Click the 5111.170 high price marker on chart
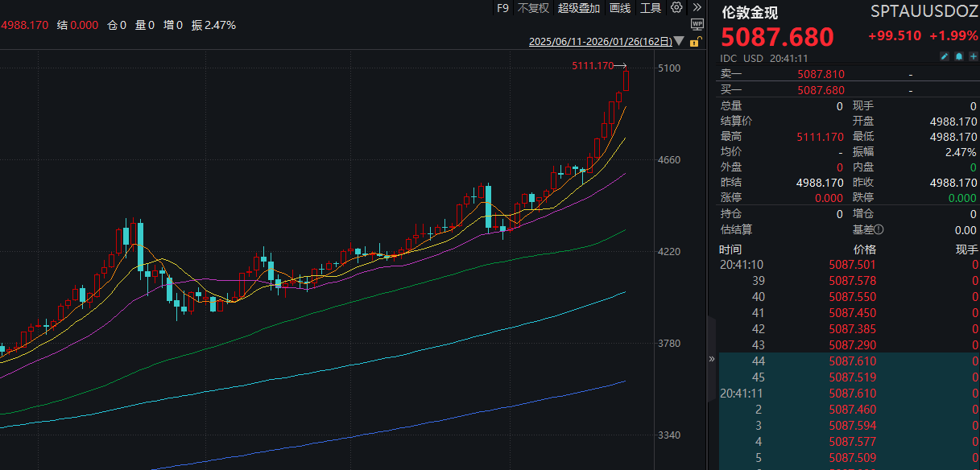This screenshot has width=980, height=470. click(593, 66)
